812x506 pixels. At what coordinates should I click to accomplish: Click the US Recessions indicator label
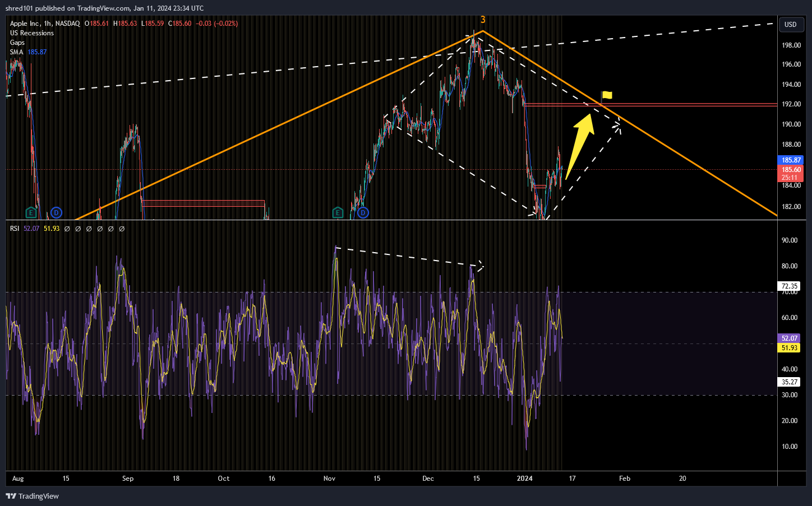32,33
